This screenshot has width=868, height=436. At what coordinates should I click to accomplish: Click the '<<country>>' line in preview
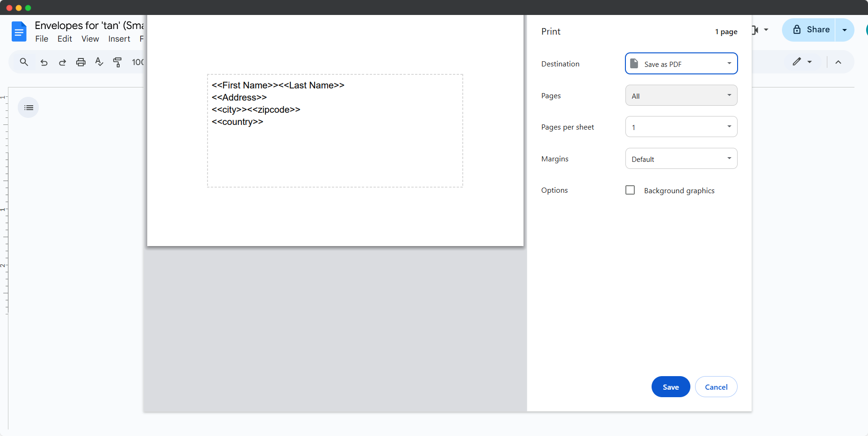pyautogui.click(x=237, y=122)
